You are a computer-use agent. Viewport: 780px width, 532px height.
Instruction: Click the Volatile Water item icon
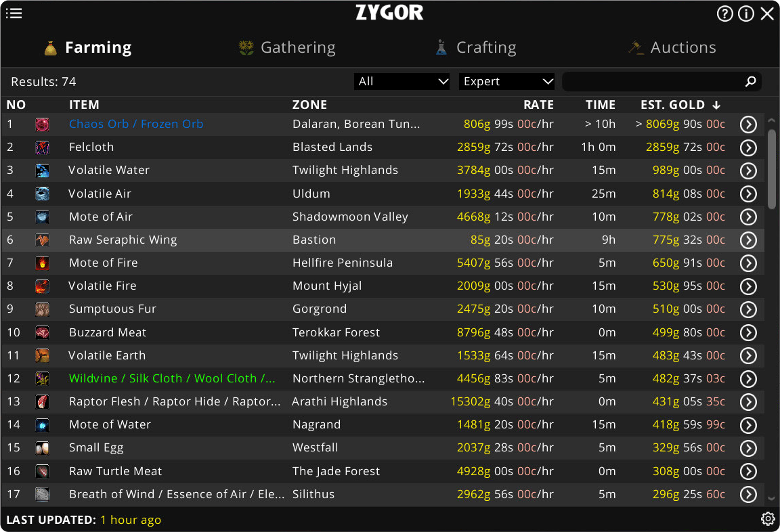[42, 171]
